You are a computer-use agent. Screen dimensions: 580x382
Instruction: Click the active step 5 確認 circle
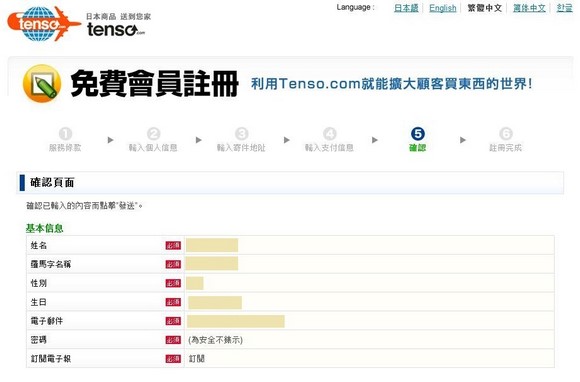coord(418,133)
